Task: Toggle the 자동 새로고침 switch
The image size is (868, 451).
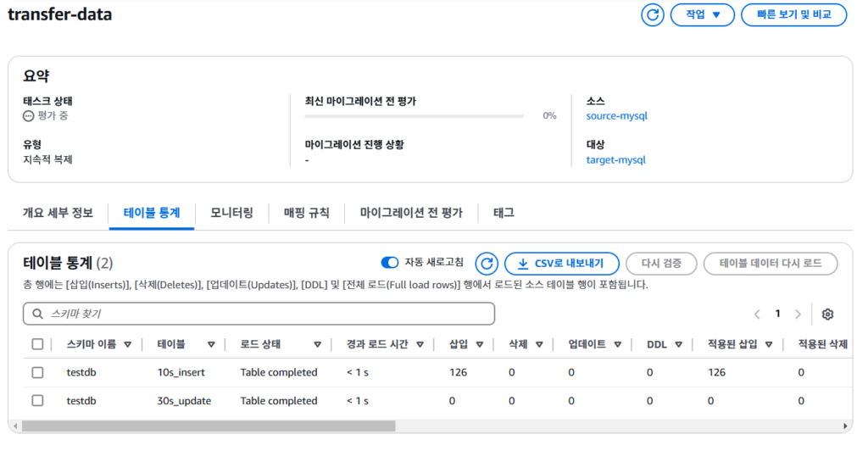Action: click(390, 263)
